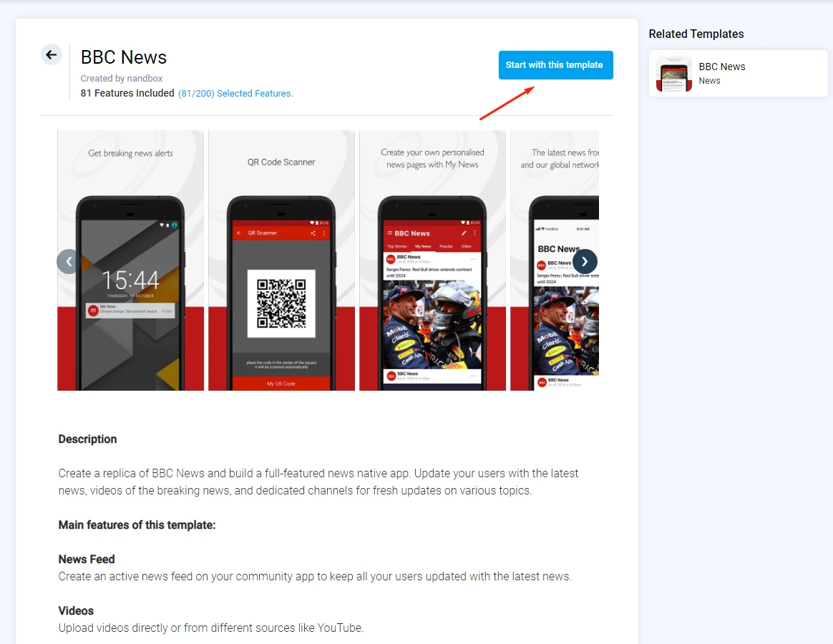This screenshot has width=833, height=644.
Task: Click the 'Related Templates' heading
Action: pyautogui.click(x=696, y=34)
